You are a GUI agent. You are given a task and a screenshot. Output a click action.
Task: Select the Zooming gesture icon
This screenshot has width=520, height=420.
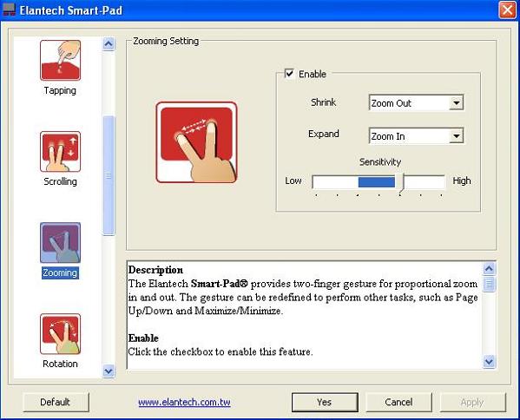point(60,243)
